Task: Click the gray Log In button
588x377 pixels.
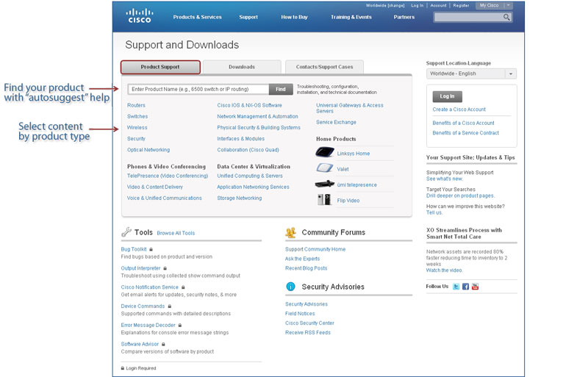Action: point(447,96)
